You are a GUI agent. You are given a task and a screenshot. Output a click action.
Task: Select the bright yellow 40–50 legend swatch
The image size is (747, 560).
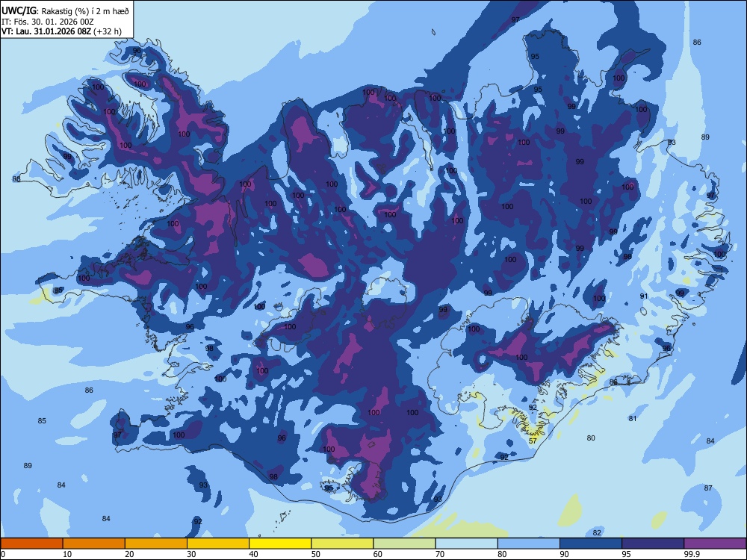[280, 544]
